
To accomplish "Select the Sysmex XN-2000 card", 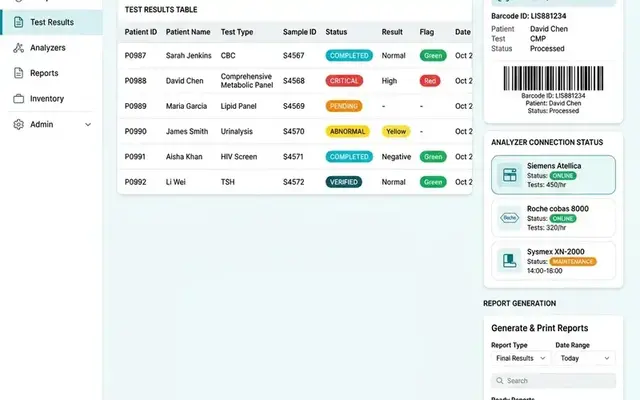I will pyautogui.click(x=553, y=260).
